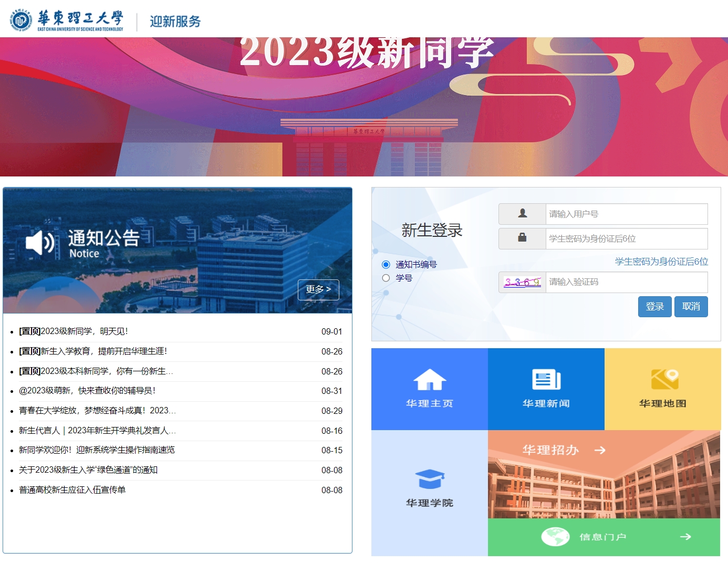Image resolution: width=728 pixels, height=563 pixels.
Task: Click the 华東理工大學 calligraphy title
Action: click(x=80, y=18)
